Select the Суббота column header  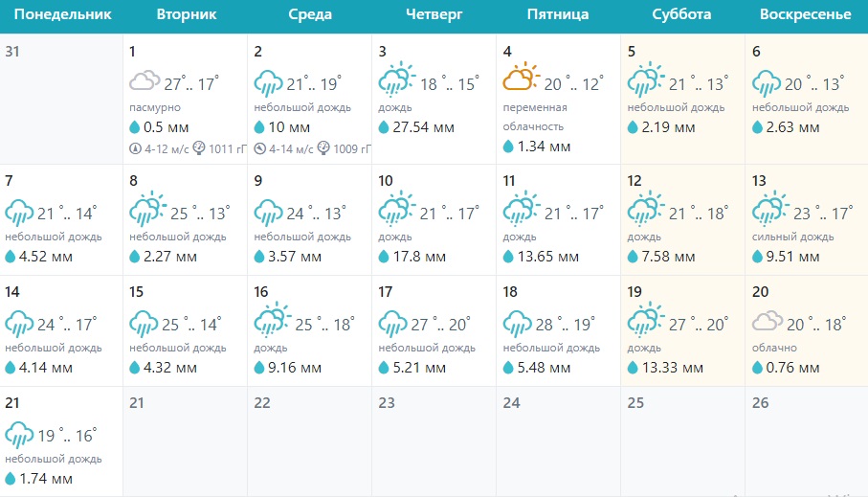pos(681,14)
